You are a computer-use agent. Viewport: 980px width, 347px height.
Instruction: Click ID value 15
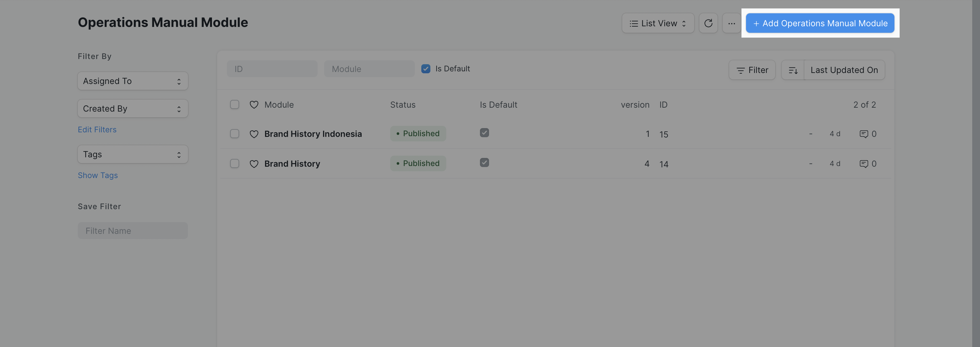pyautogui.click(x=663, y=135)
